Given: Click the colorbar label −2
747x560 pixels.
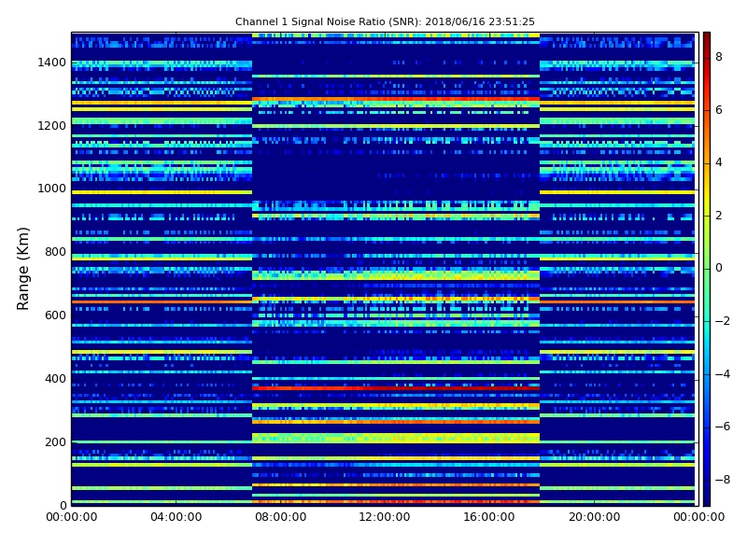Looking at the screenshot, I should [x=723, y=321].
